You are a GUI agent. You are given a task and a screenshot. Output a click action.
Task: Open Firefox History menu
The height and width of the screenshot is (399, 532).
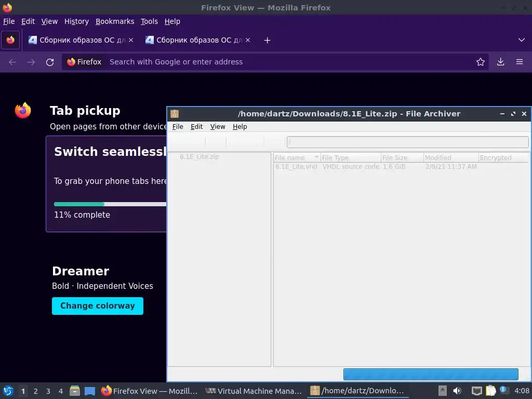[77, 21]
